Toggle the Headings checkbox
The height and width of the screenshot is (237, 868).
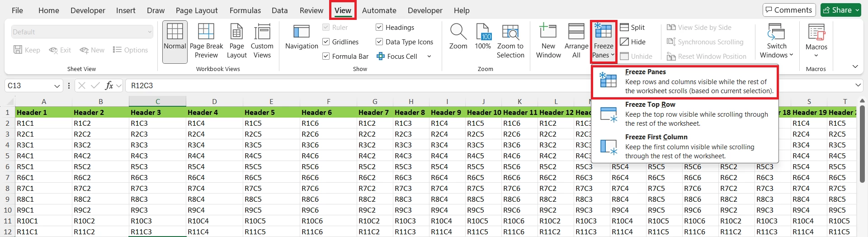coord(379,28)
